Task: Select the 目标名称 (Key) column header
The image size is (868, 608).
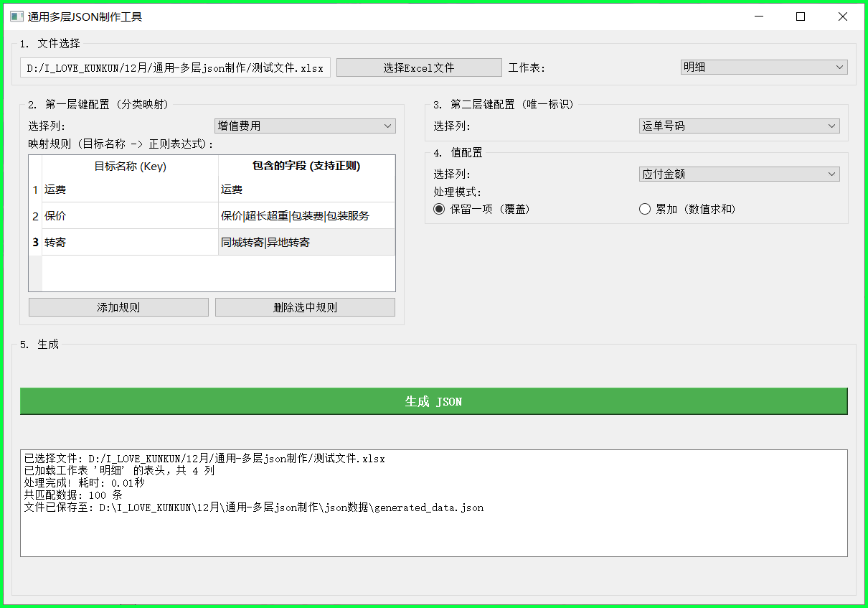Action: 130,166
